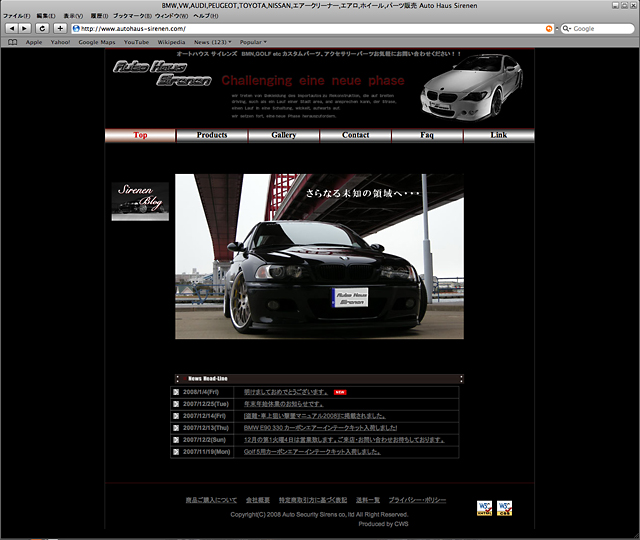Viewport: 640px width, 540px height.
Task: Open the 特定商取引法に基づく表記 footer link
Action: (x=313, y=500)
